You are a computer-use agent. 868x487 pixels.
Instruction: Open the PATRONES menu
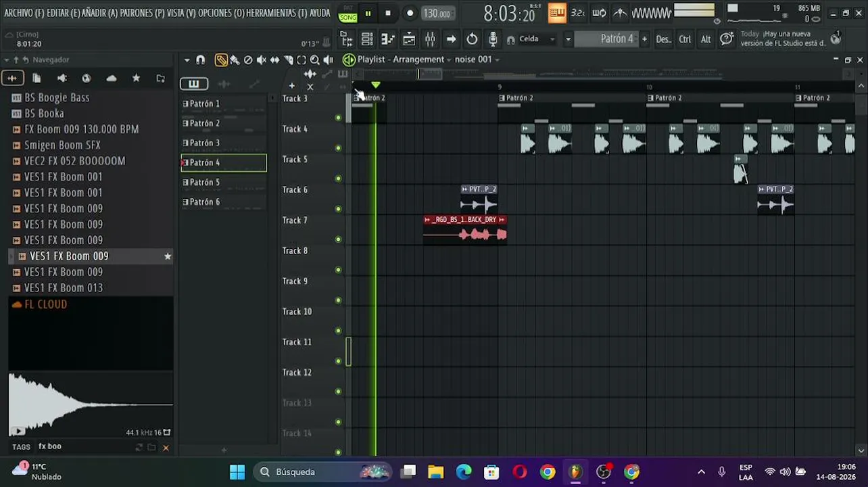coord(142,13)
